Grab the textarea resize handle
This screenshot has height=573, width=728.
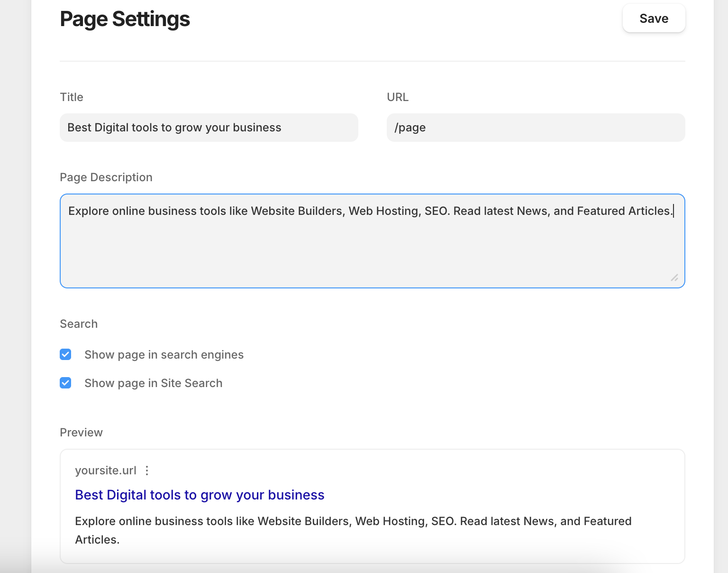coord(674,277)
